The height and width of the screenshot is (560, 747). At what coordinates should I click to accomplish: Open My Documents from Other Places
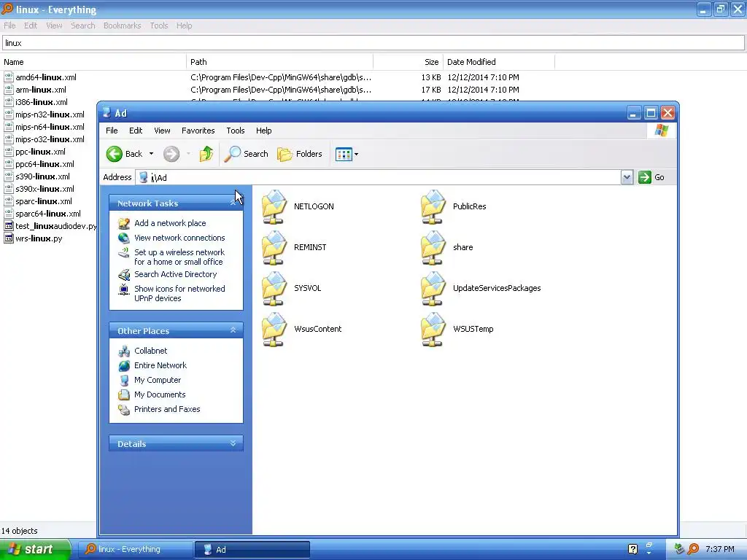pyautogui.click(x=160, y=394)
